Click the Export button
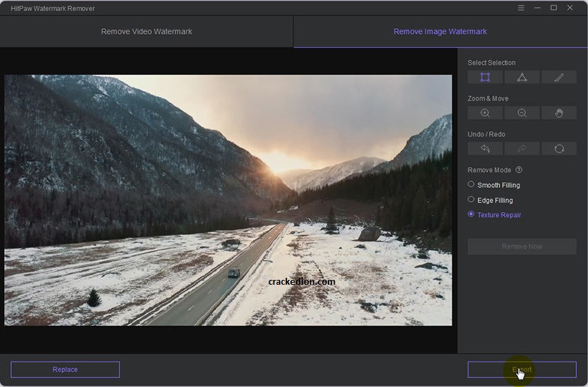Viewport: 588px width, 387px height. 522,370
